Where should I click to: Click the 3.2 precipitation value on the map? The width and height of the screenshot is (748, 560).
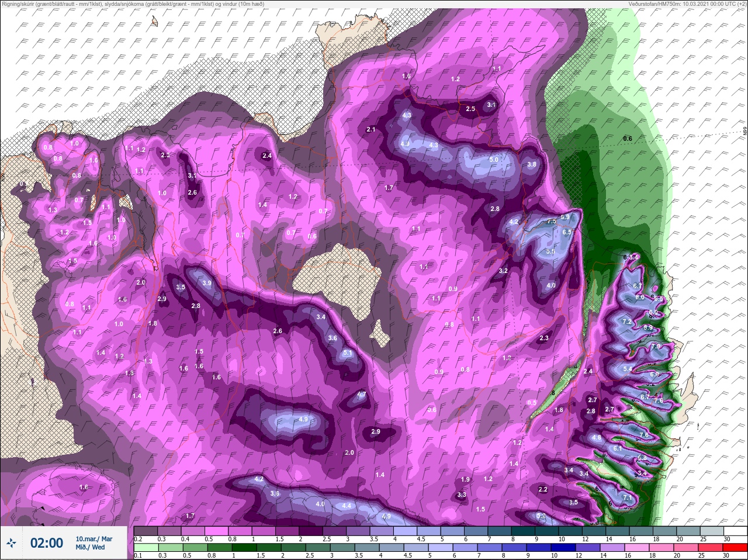[503, 271]
